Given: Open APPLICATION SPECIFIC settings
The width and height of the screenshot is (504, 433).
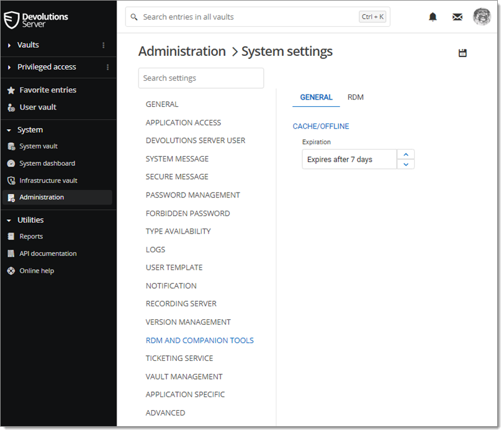Looking at the screenshot, I should pyautogui.click(x=185, y=394).
